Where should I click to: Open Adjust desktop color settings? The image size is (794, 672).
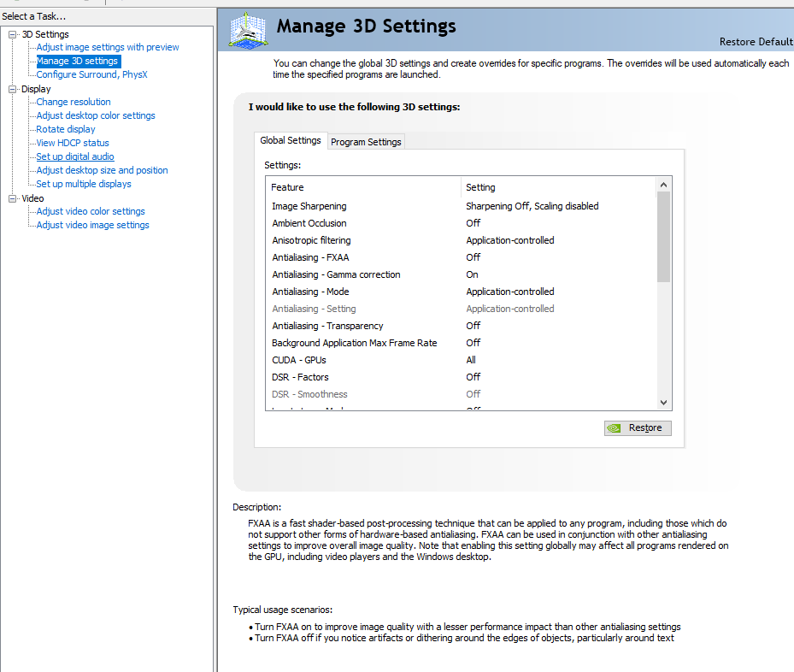pyautogui.click(x=95, y=115)
